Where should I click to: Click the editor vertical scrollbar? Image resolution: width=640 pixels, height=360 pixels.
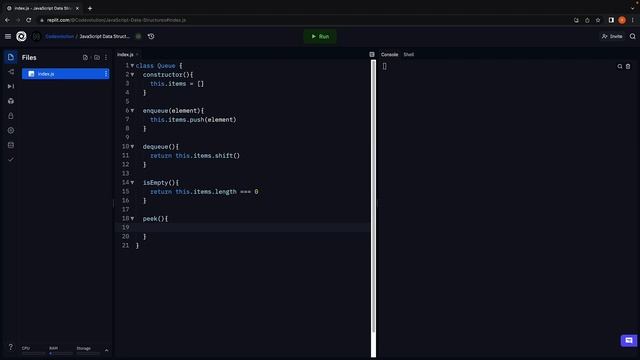pos(373,196)
